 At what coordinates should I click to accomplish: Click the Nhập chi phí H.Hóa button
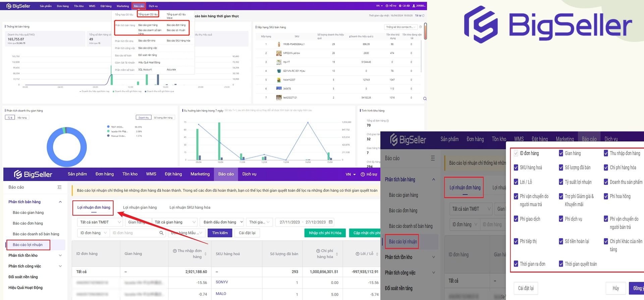[x=325, y=233]
